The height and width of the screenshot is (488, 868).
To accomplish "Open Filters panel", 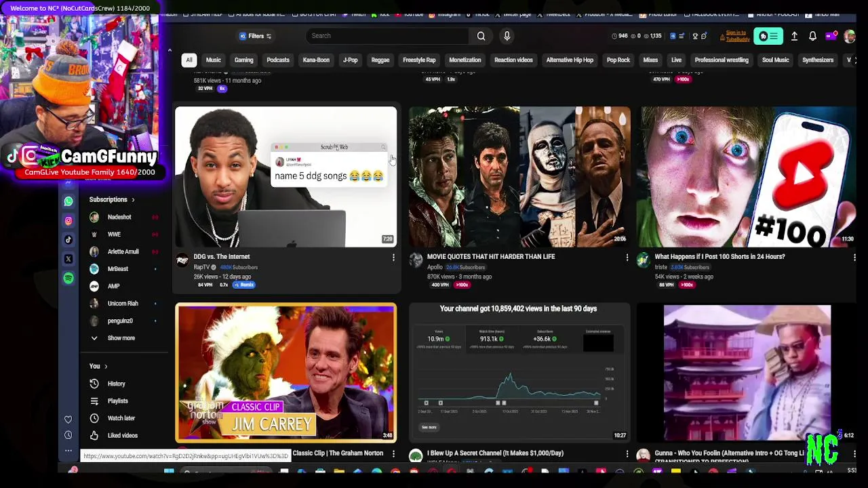I will point(256,36).
